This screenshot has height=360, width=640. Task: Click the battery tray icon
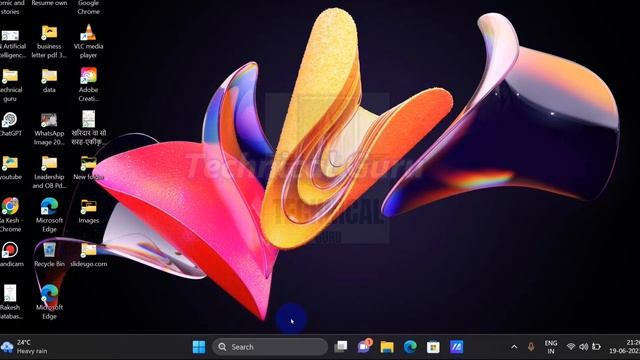click(596, 347)
